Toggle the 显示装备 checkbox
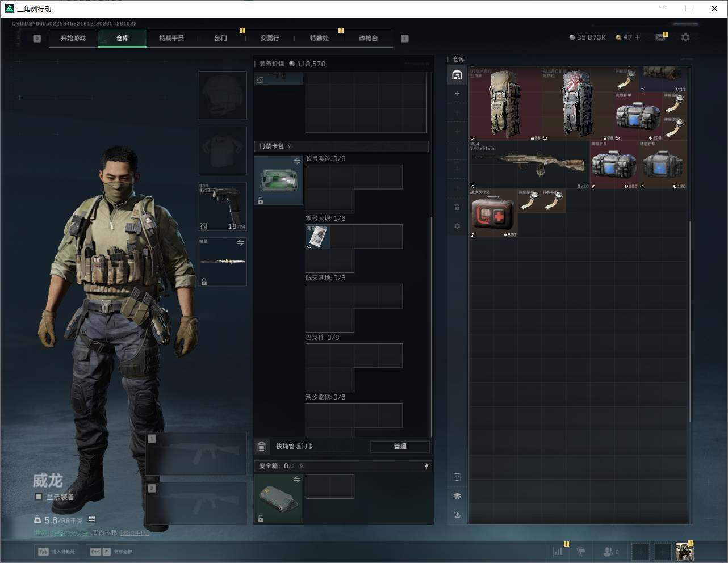 click(39, 497)
